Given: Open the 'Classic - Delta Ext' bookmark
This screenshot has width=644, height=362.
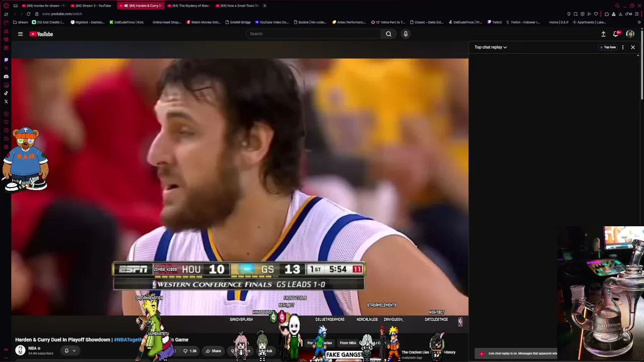Looking at the screenshot, I should point(427,22).
